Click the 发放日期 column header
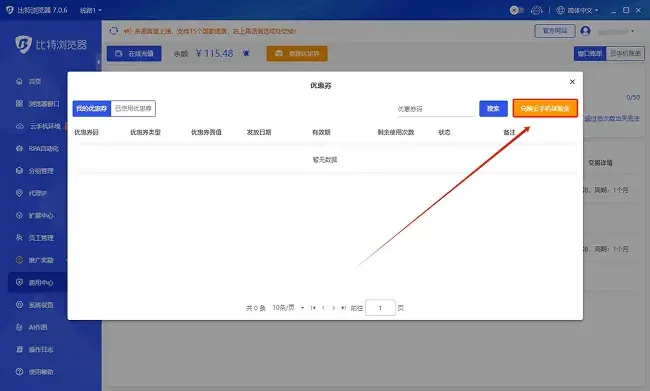The width and height of the screenshot is (650, 391). 259,132
